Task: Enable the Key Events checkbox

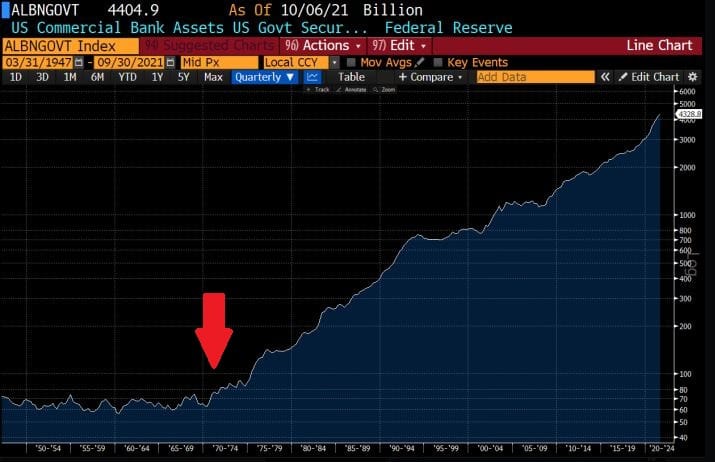Action: 438,62
